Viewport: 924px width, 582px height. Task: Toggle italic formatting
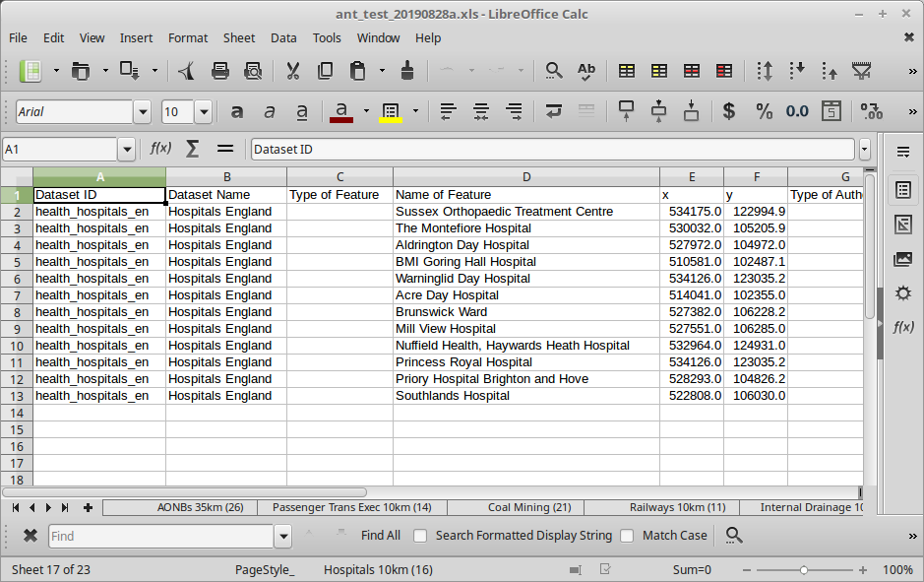click(270, 111)
